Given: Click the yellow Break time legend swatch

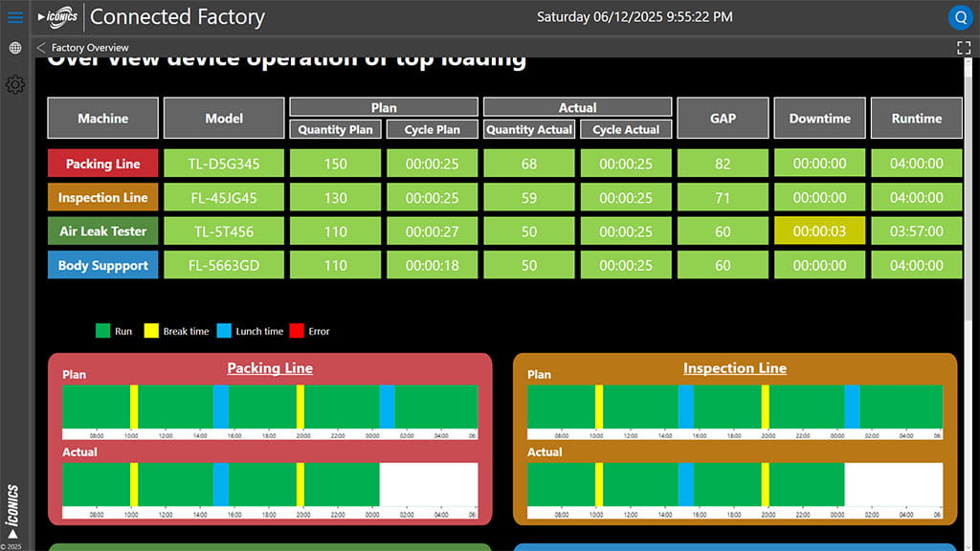Looking at the screenshot, I should pyautogui.click(x=151, y=331).
